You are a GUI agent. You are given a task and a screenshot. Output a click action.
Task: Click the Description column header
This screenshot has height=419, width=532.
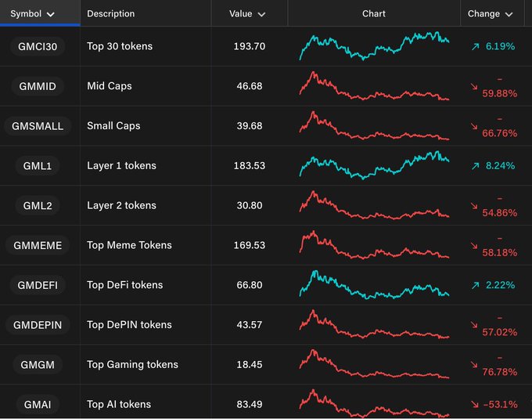click(111, 13)
